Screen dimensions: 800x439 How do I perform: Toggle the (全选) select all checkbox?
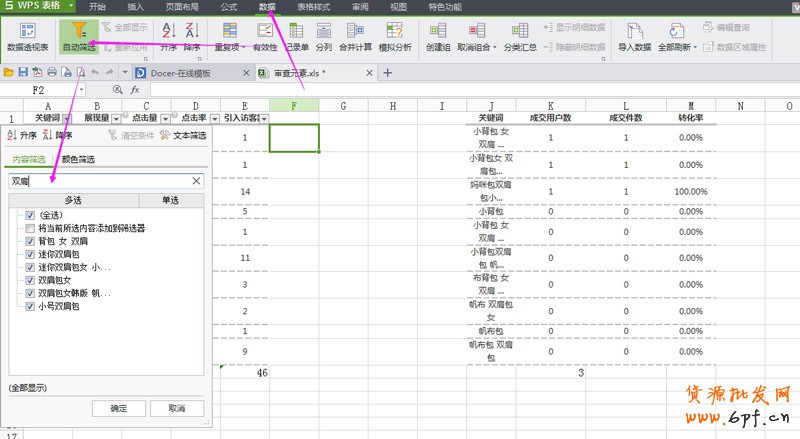point(31,215)
